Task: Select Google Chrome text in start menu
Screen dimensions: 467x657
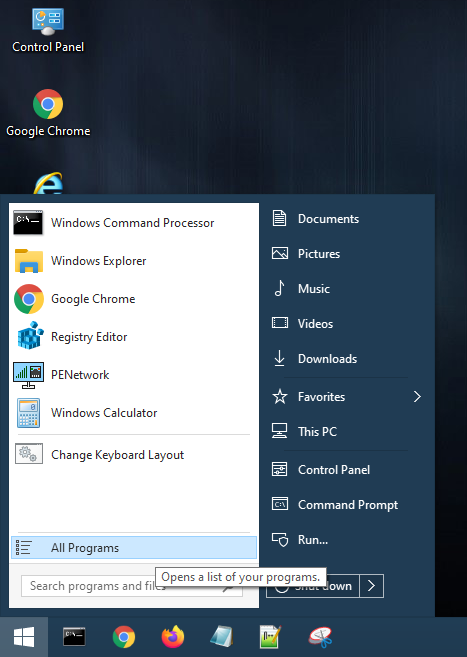Action: point(93,299)
